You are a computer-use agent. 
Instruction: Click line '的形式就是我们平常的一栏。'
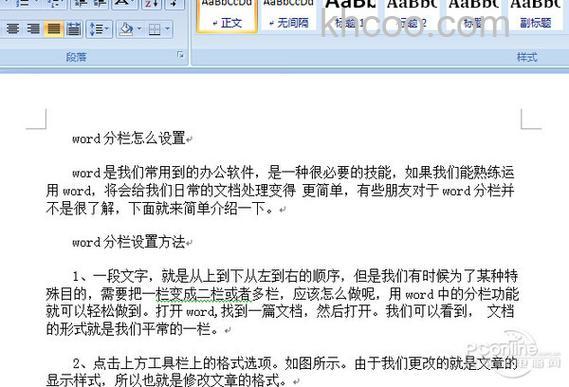click(133, 329)
